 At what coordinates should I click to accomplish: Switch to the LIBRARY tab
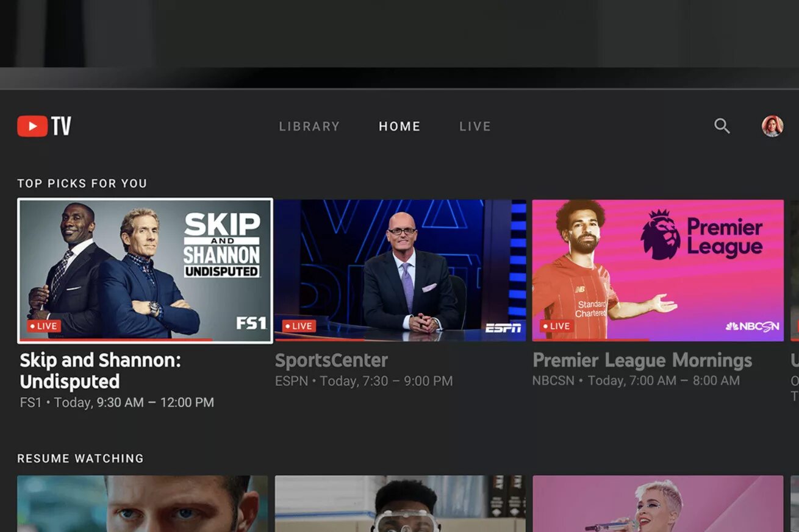point(309,126)
